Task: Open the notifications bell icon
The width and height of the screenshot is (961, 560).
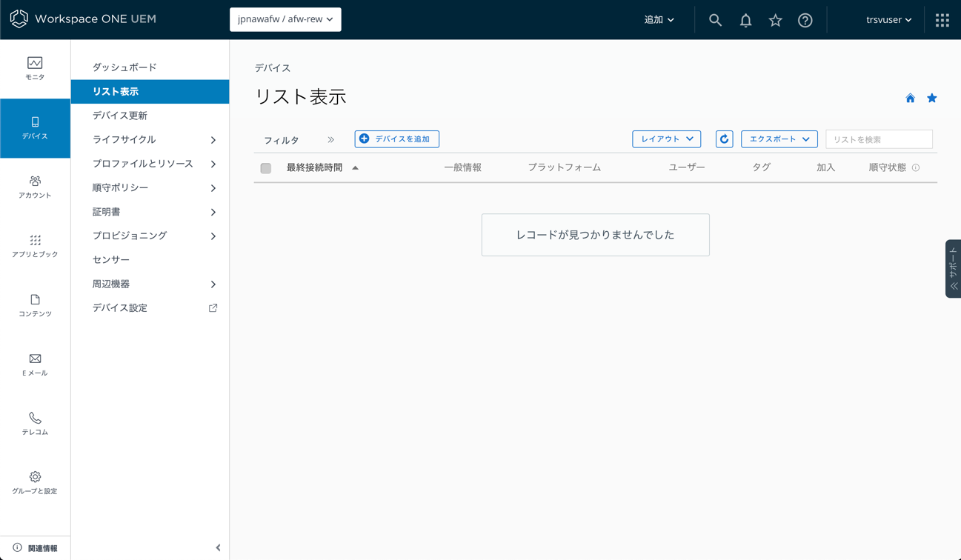Action: pyautogui.click(x=745, y=20)
